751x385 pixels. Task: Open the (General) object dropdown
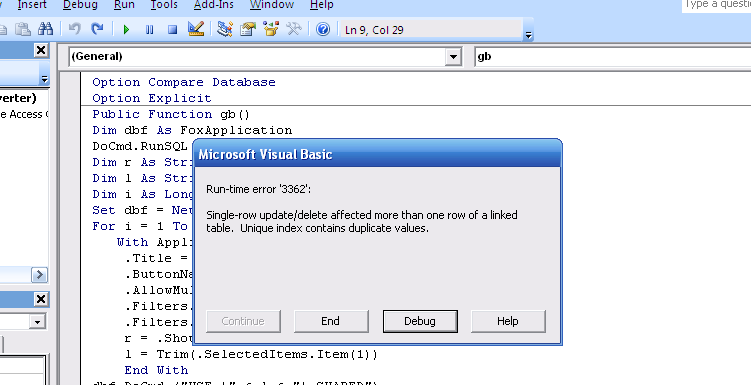(x=453, y=57)
